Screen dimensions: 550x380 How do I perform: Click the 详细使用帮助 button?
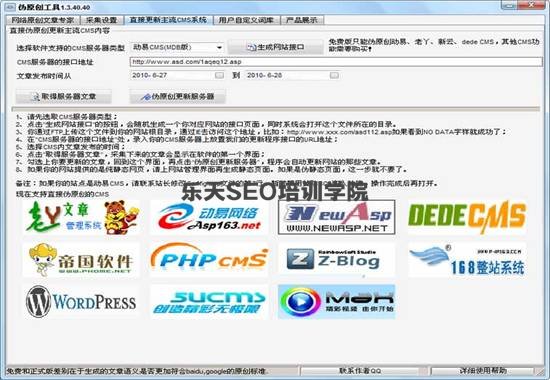tap(483, 371)
